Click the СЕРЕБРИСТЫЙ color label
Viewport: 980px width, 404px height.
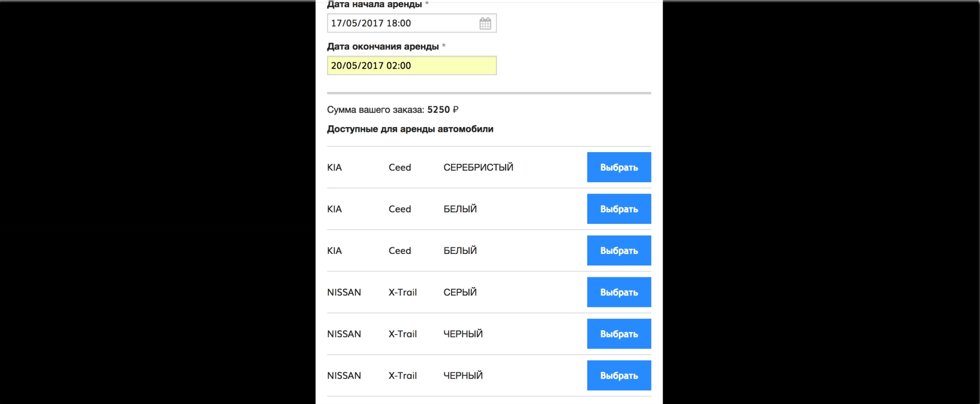coord(478,167)
